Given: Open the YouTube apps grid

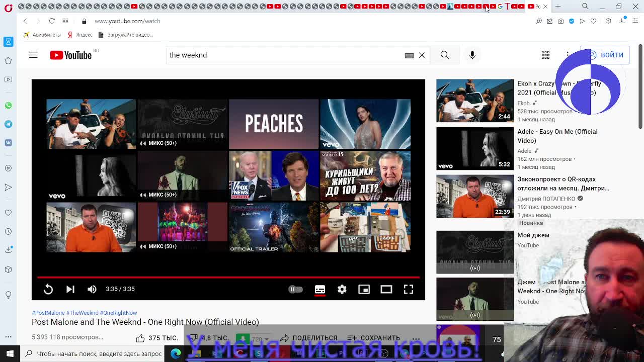Looking at the screenshot, I should pos(545,55).
